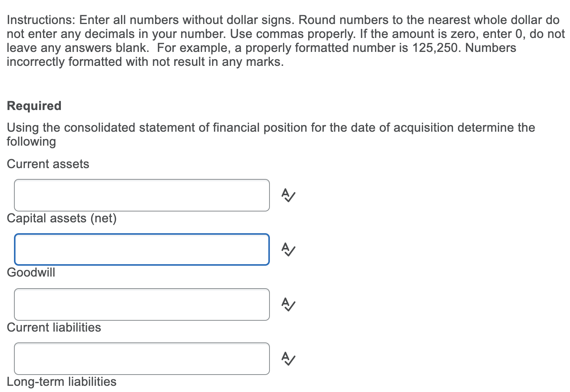This screenshot has width=570, height=392.
Task: Click the Goodwill label text
Action: (31, 273)
